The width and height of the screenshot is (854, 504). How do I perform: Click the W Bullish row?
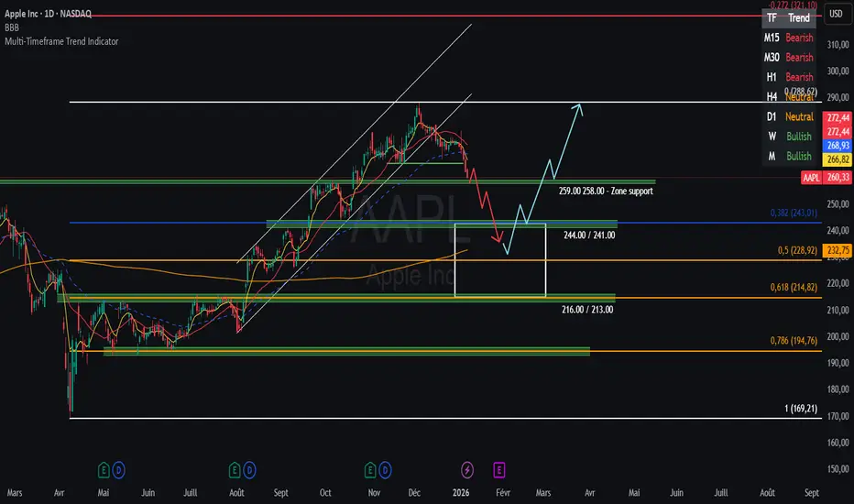click(789, 137)
